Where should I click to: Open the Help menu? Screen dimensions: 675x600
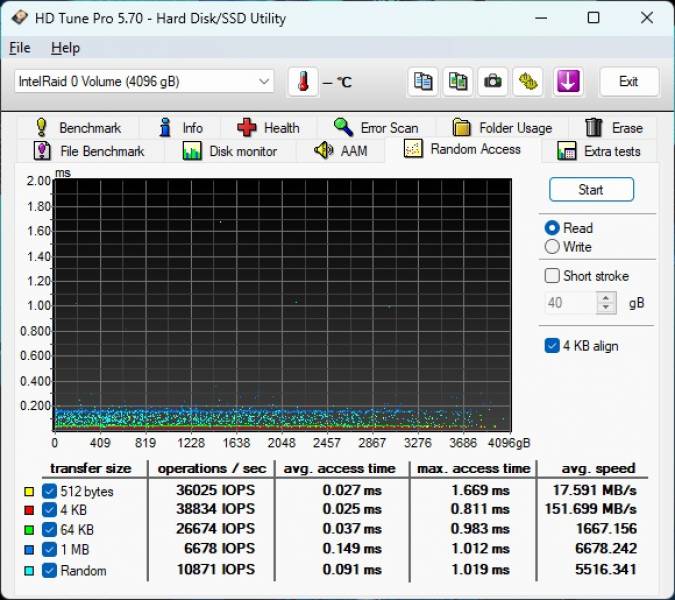(65, 48)
